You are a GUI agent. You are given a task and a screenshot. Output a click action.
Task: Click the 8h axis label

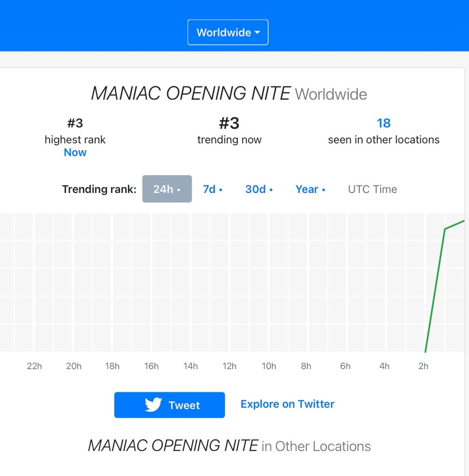tap(306, 366)
